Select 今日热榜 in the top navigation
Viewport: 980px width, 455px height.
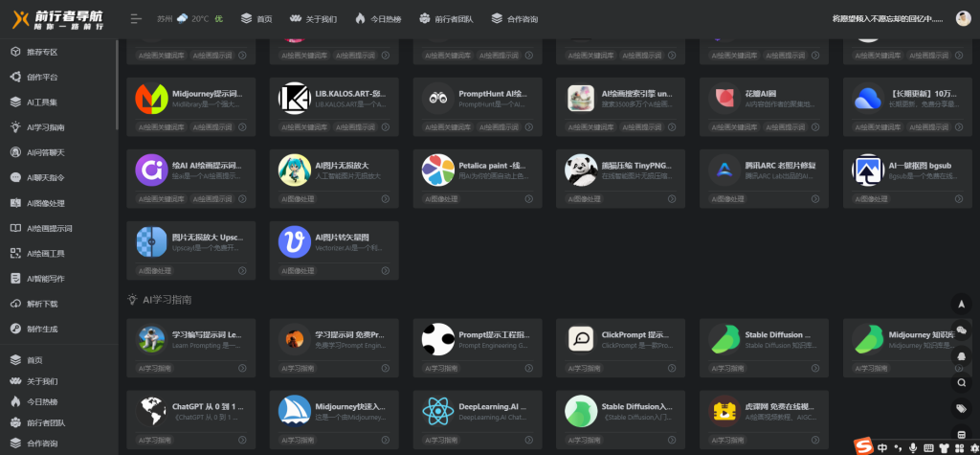378,19
